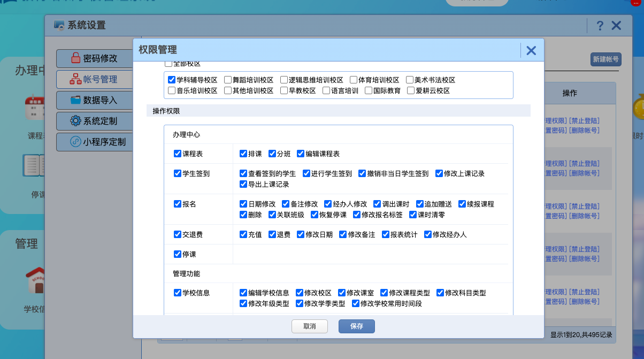Image resolution: width=644 pixels, height=359 pixels.
Task: Check the 美术书法校区 checkbox
Action: (410, 80)
